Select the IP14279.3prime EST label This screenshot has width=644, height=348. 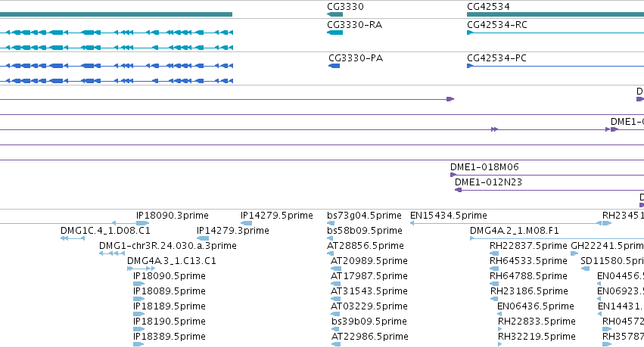click(x=233, y=231)
